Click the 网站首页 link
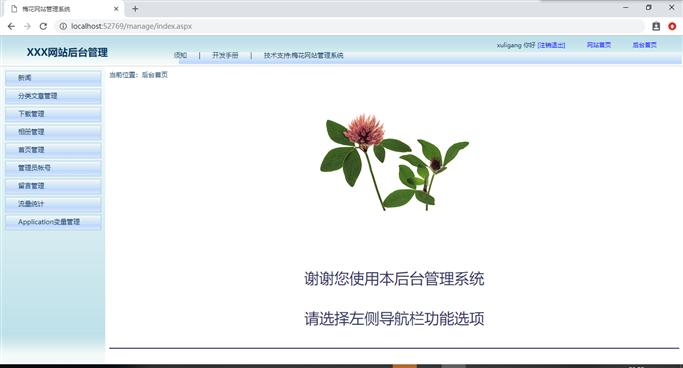The height and width of the screenshot is (368, 683). point(599,45)
